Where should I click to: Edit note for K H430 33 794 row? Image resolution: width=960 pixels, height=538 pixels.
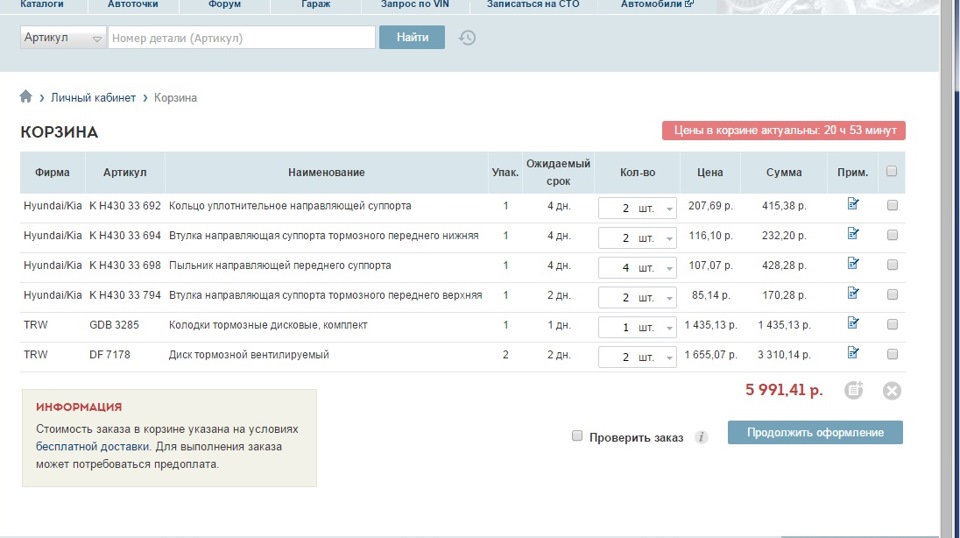coord(853,293)
